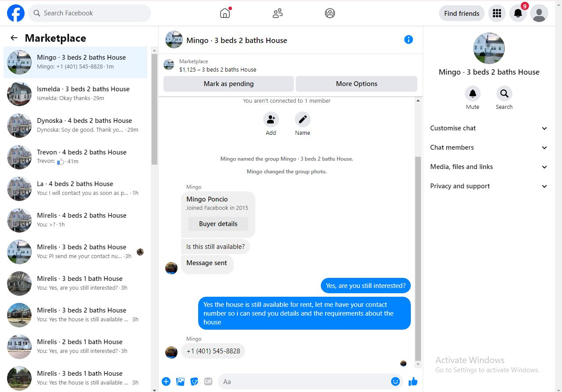Open conversation information icon
Screen dimensions: 562x392
409,40
